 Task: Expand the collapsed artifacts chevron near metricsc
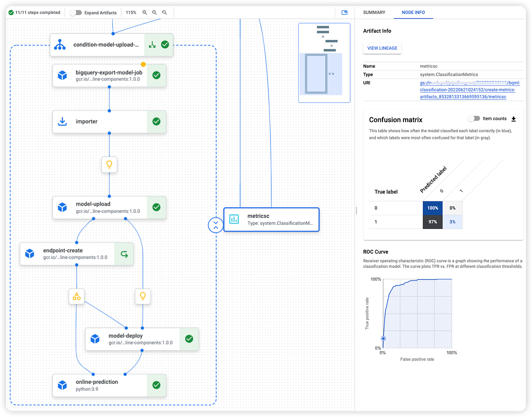(x=215, y=225)
